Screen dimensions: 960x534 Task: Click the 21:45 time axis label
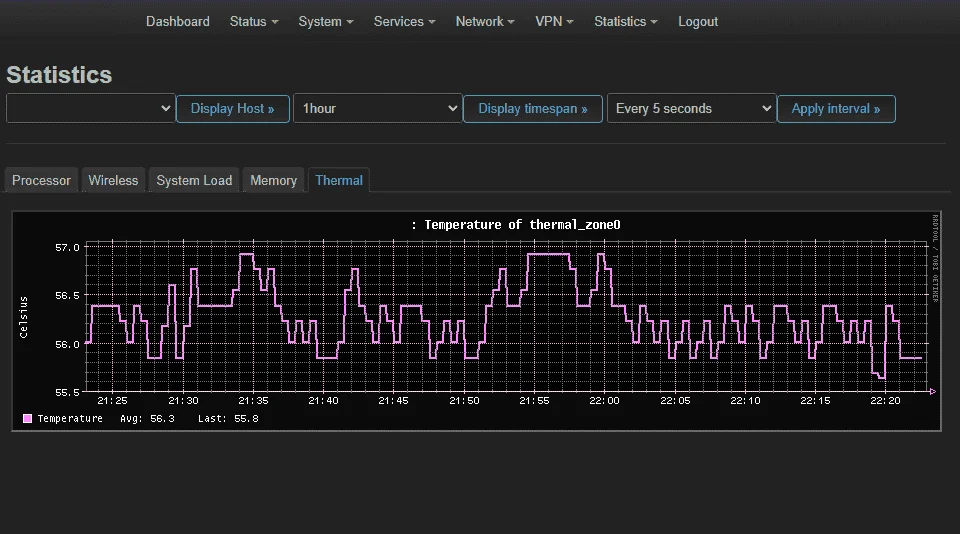393,400
